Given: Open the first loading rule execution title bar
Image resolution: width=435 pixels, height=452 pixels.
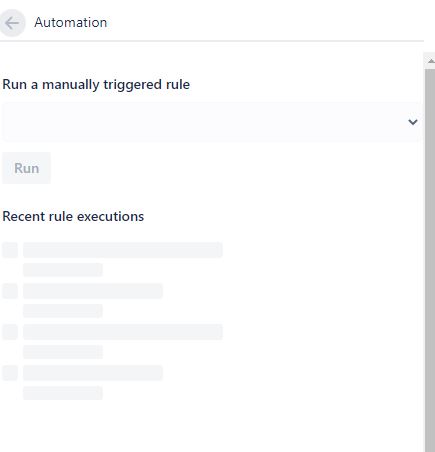Looking at the screenshot, I should pos(123,250).
